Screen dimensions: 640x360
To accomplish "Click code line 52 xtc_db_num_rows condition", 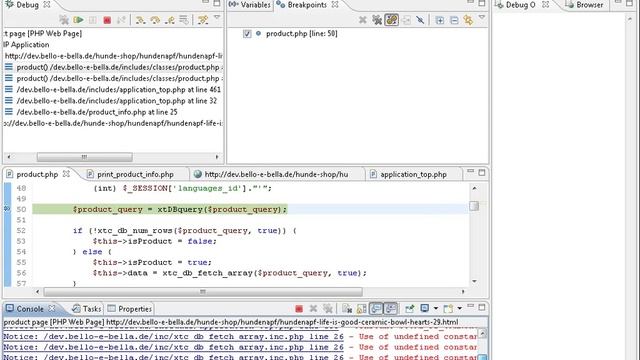I will [184, 231].
